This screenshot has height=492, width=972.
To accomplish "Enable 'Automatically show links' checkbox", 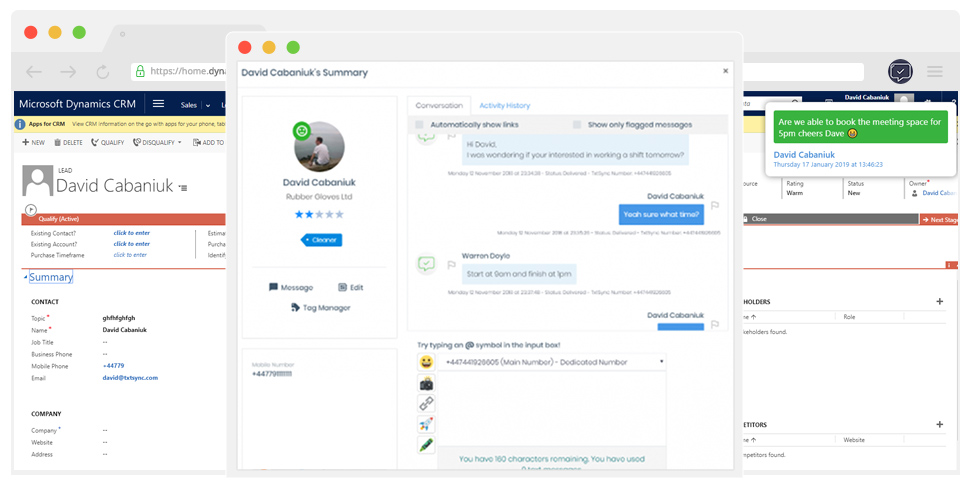I will [420, 125].
